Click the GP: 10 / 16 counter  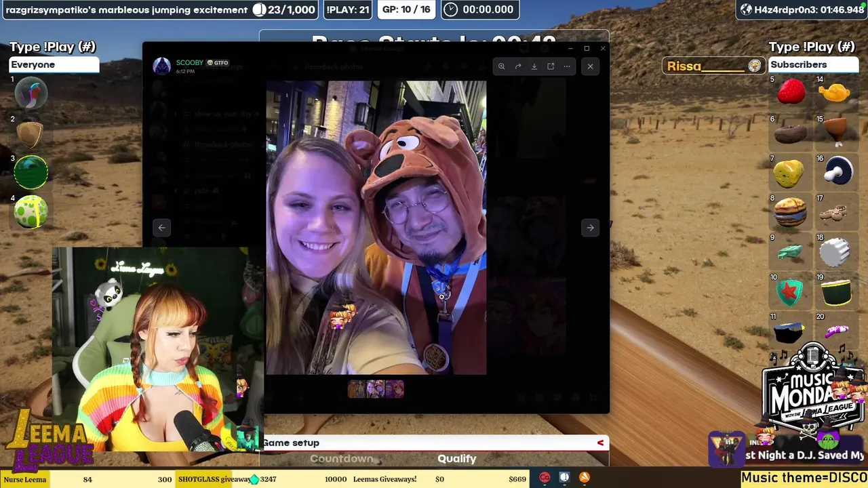pos(406,9)
